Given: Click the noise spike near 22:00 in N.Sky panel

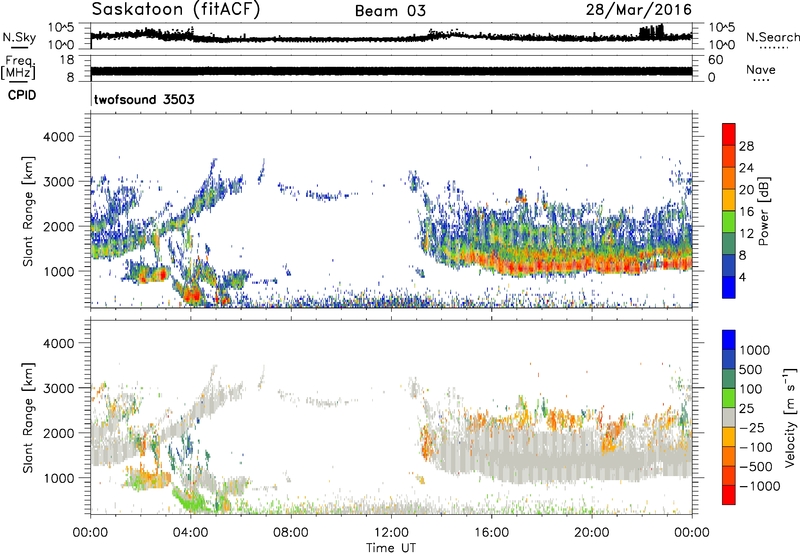Looking at the screenshot, I should (x=651, y=32).
